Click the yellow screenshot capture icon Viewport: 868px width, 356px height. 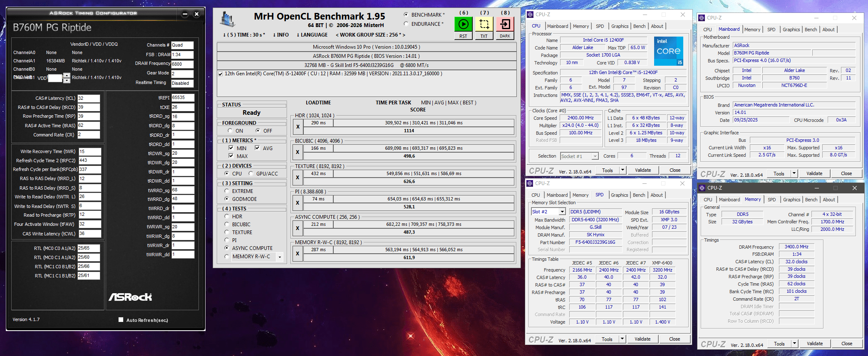pos(484,24)
